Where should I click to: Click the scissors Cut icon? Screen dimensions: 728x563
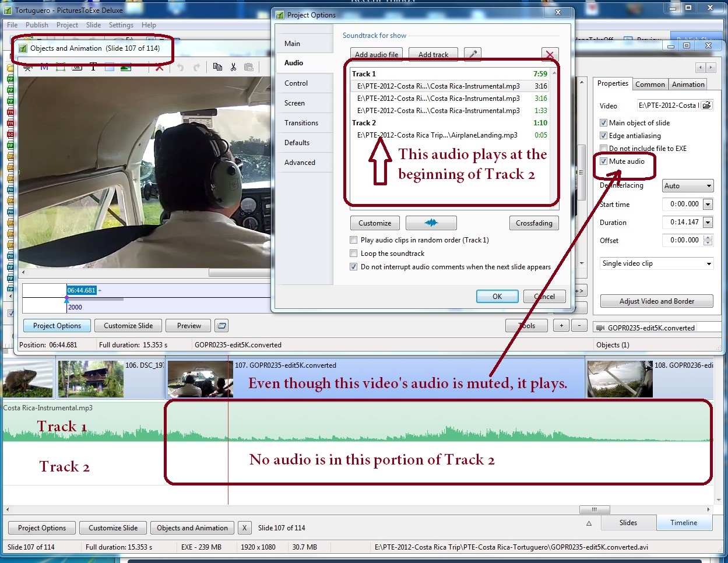point(233,67)
